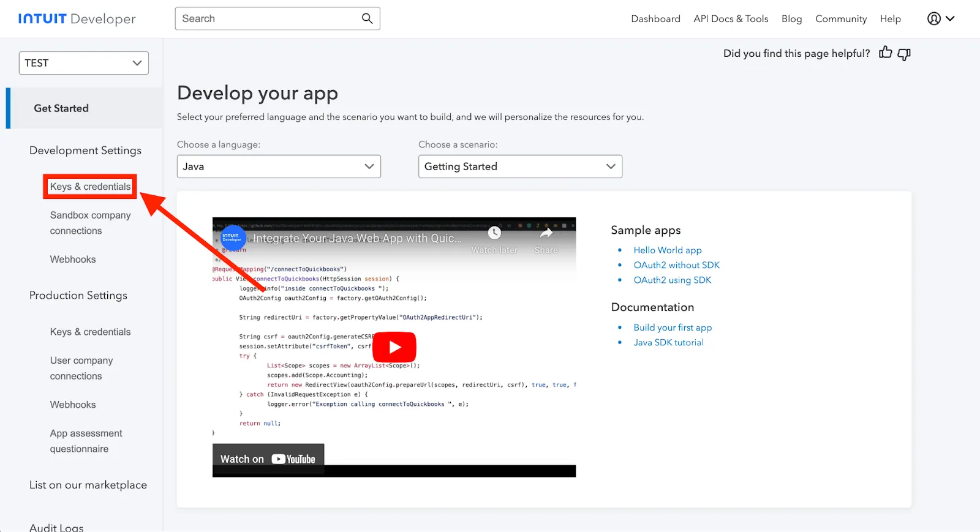Open the user account profile icon

point(933,18)
